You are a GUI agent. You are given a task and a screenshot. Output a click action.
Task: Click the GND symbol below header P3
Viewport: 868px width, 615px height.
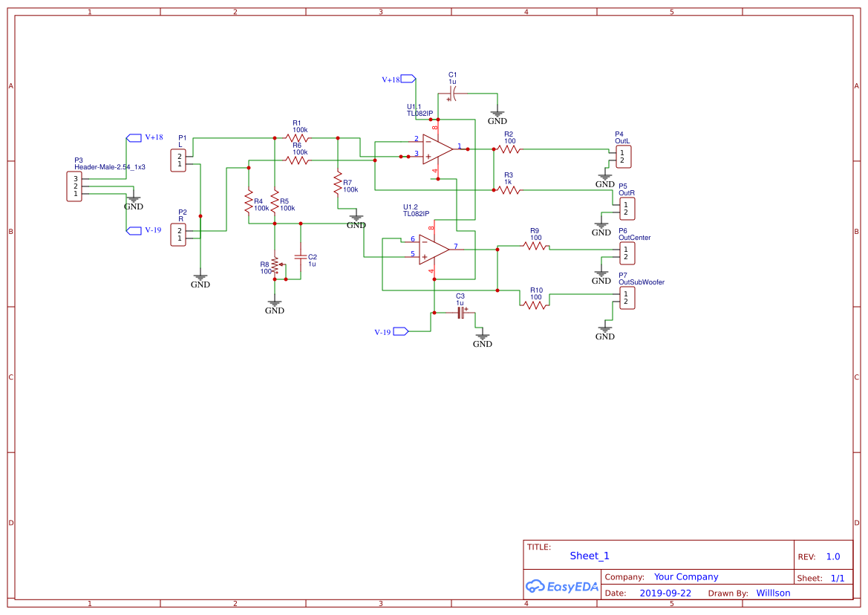click(x=132, y=199)
